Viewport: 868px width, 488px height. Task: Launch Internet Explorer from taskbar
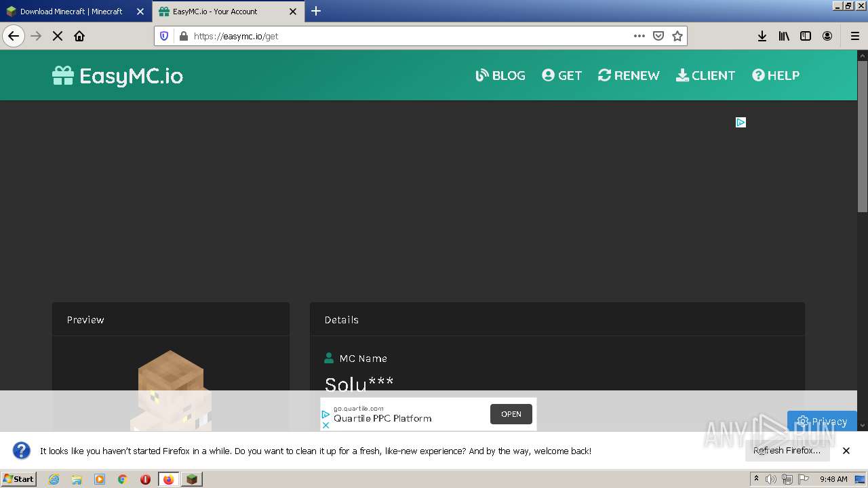[54, 479]
